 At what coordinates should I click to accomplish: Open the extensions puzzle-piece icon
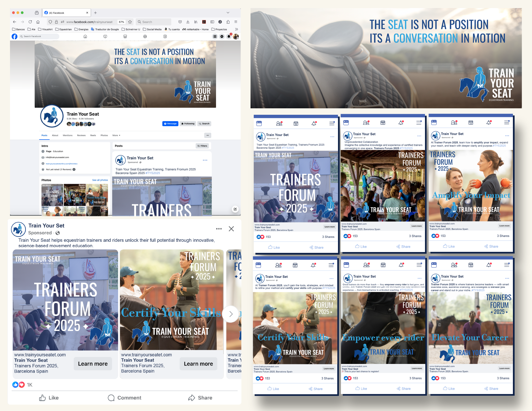coord(228,22)
